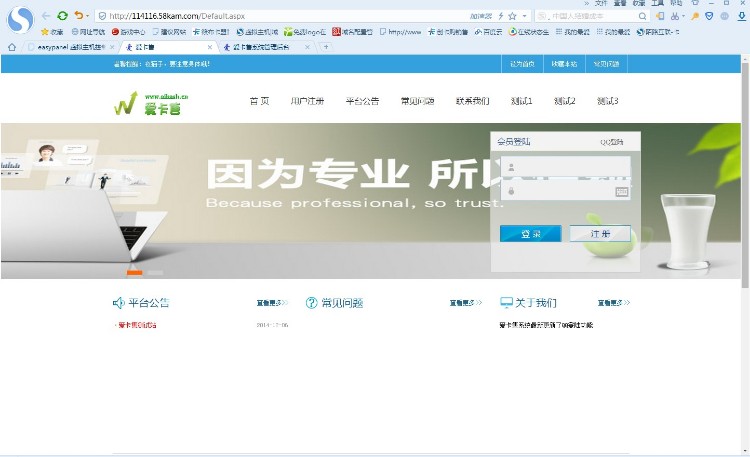
Task: Open the red 域名配置 bookmark
Action: [x=353, y=32]
